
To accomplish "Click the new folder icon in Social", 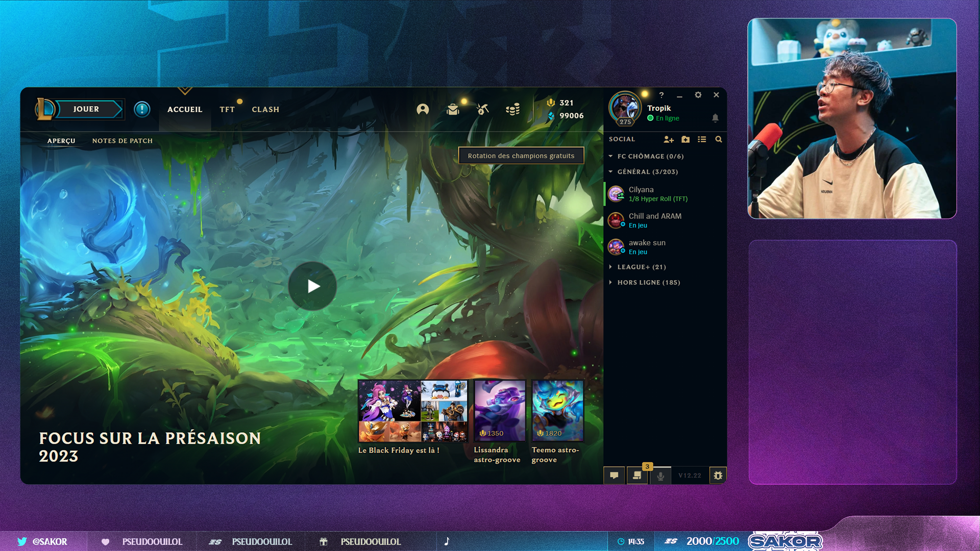I will point(685,139).
